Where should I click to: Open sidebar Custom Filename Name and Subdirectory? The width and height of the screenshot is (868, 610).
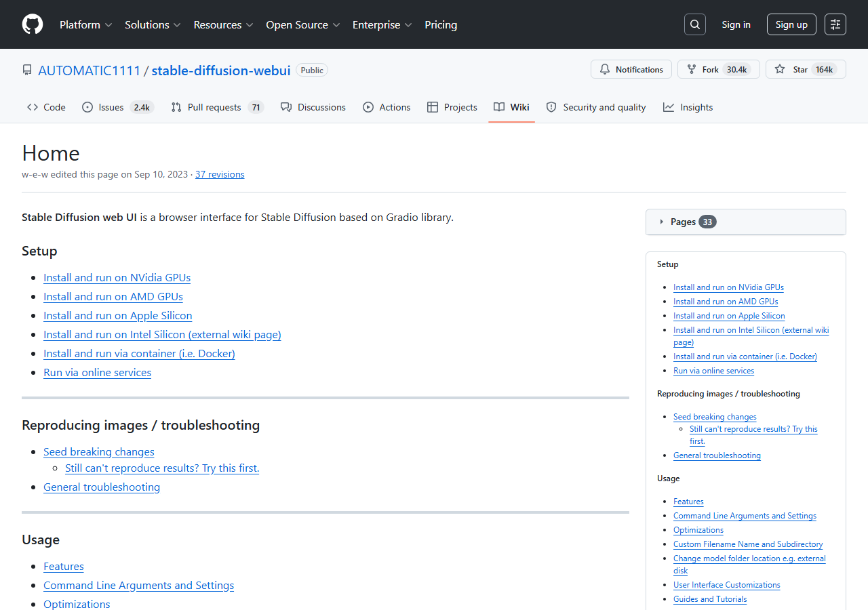[748, 544]
